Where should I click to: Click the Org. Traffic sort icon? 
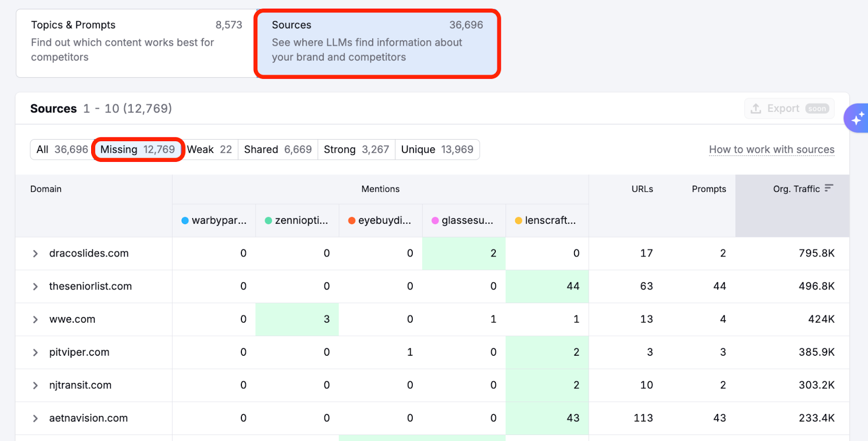pyautogui.click(x=828, y=188)
